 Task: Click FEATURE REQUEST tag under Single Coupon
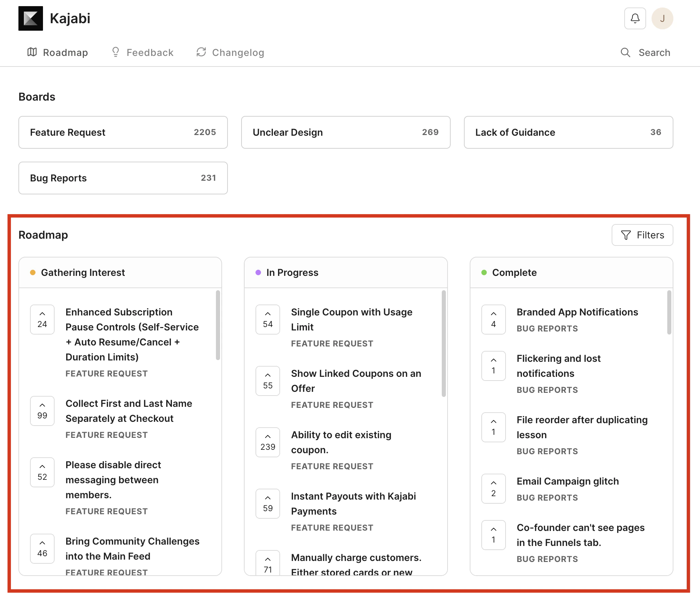pyautogui.click(x=332, y=343)
